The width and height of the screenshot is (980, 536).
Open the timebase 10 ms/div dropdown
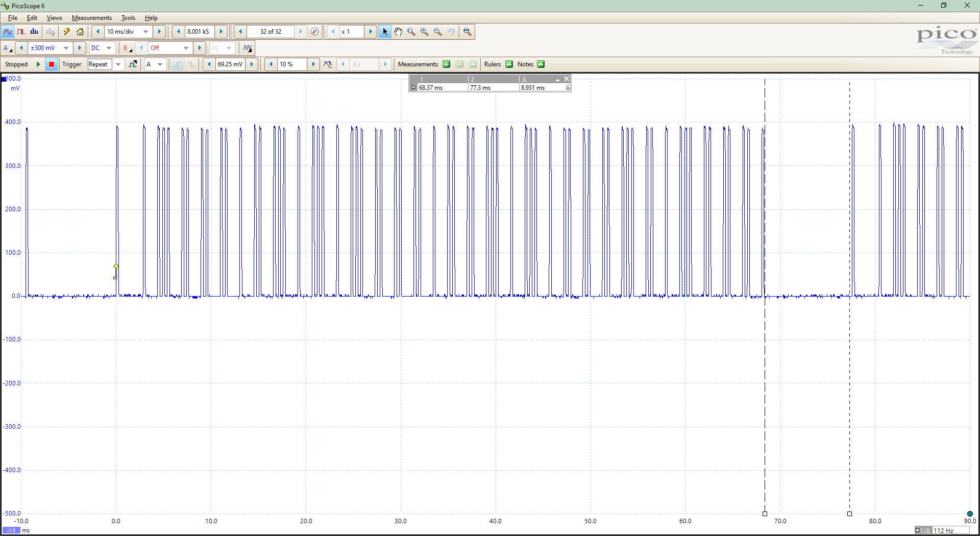click(145, 32)
